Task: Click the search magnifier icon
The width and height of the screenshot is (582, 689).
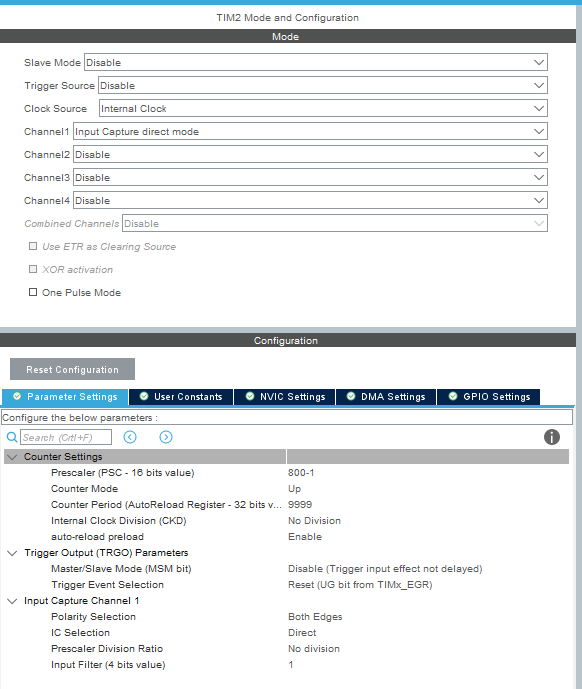Action: pos(12,437)
